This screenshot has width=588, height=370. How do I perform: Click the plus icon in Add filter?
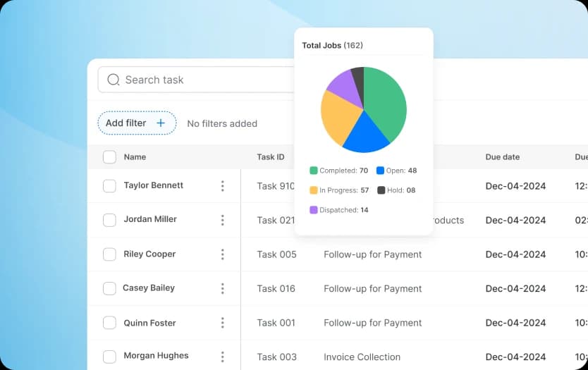(161, 123)
